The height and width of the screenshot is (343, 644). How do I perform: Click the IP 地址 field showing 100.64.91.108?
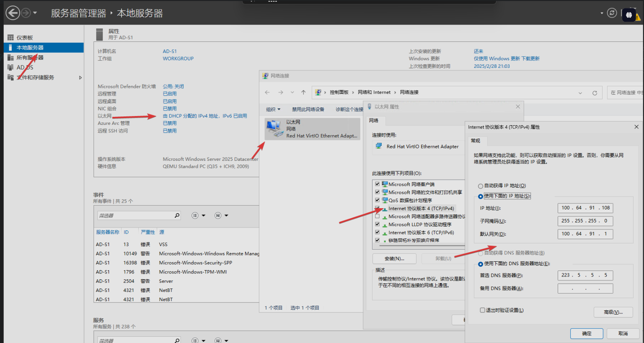[585, 208]
